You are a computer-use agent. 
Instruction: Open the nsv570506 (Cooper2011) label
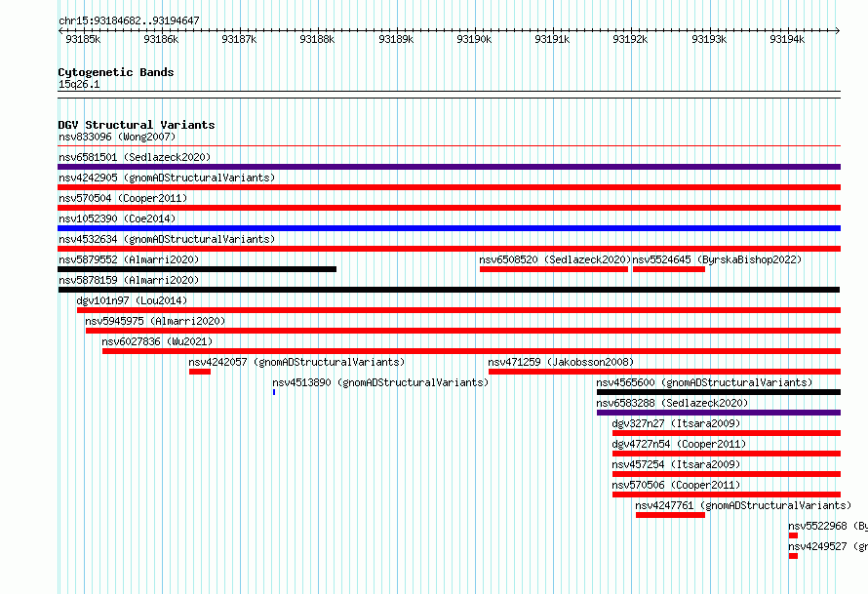click(x=676, y=485)
